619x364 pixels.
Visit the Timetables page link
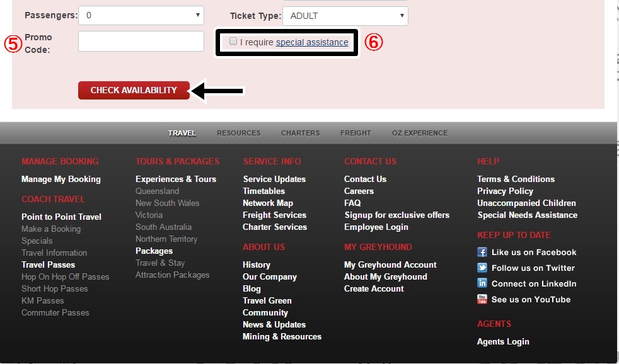263,191
